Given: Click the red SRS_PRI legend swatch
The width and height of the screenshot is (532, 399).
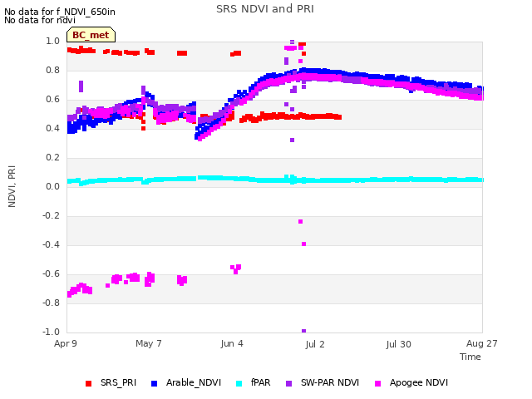Looking at the screenshot, I should (89, 383).
